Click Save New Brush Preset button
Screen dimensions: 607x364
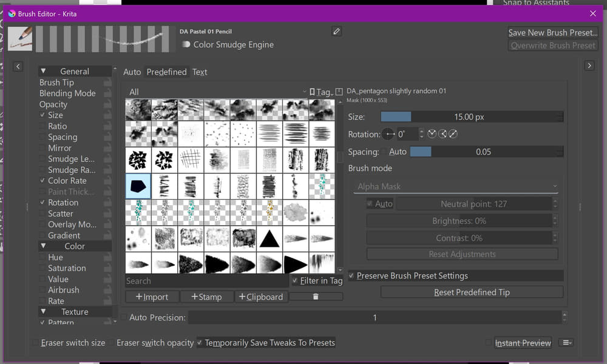pos(552,33)
